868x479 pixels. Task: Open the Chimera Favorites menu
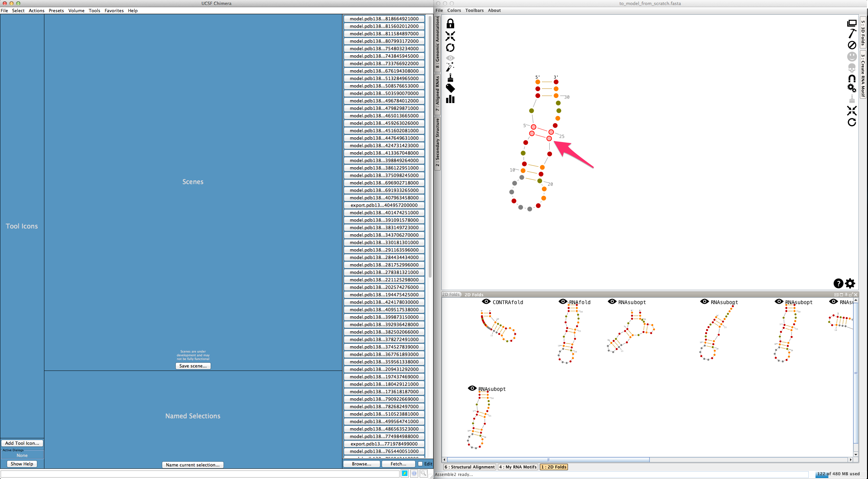pos(114,11)
